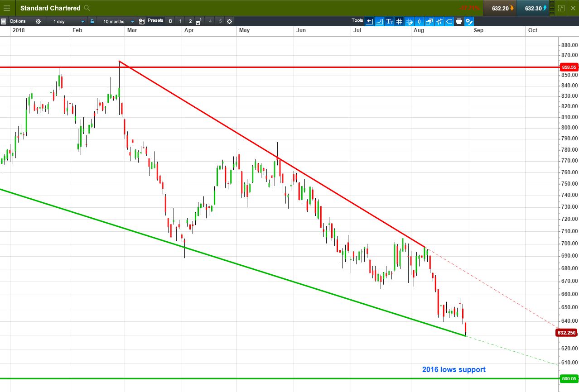Viewport: 579px width, 392px height.
Task: Select the 632.250 current price label
Action: 566,333
